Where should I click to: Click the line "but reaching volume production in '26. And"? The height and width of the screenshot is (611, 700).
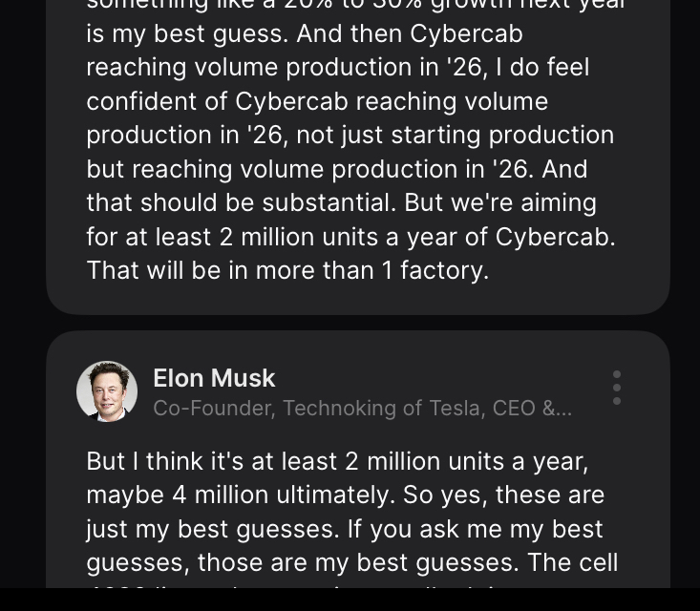tap(337, 169)
